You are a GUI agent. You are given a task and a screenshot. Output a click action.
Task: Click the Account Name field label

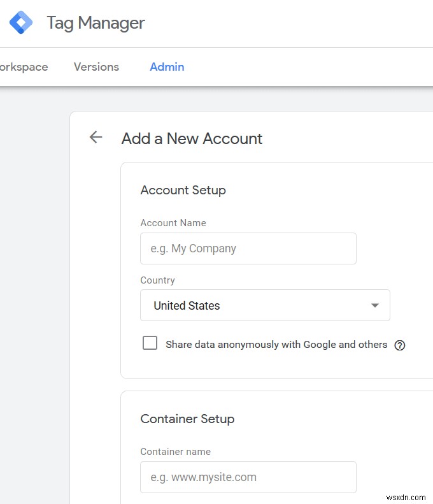coord(173,223)
